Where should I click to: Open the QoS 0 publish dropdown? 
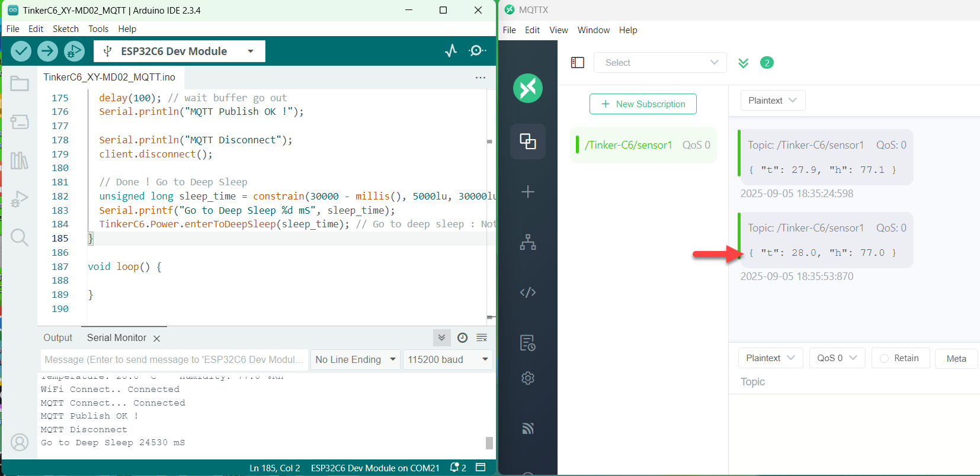[837, 358]
